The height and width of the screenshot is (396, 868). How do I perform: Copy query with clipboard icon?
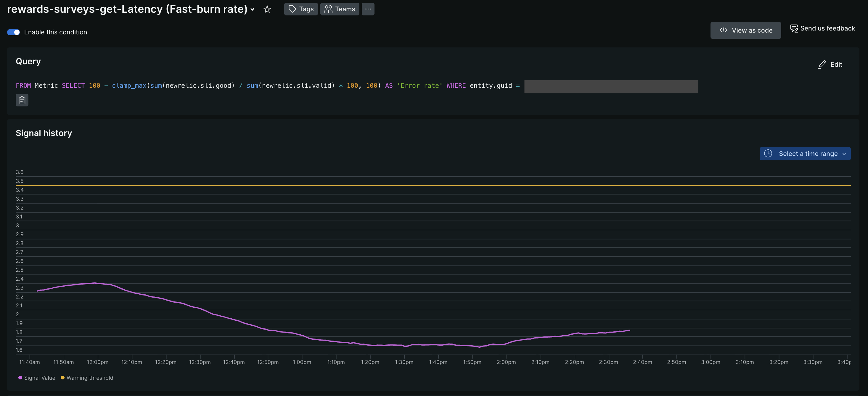[x=22, y=100]
